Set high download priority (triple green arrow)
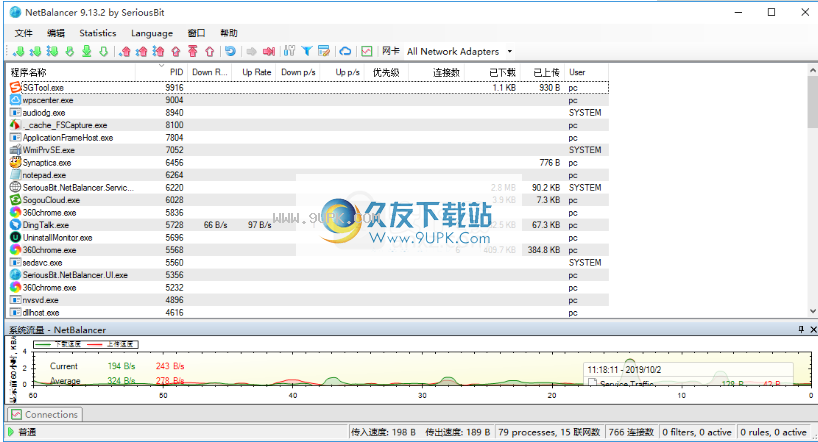 52,51
